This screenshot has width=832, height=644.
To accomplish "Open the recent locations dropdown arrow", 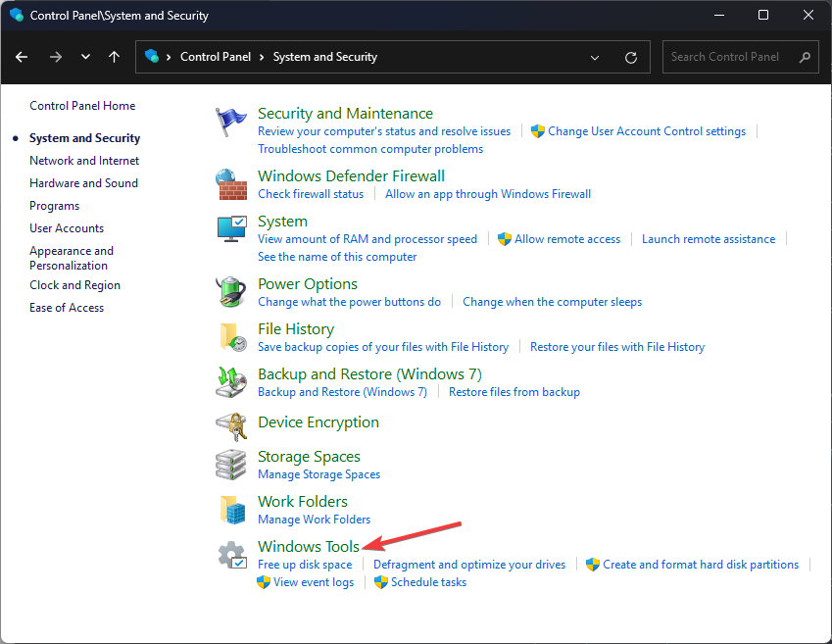I will tap(85, 57).
